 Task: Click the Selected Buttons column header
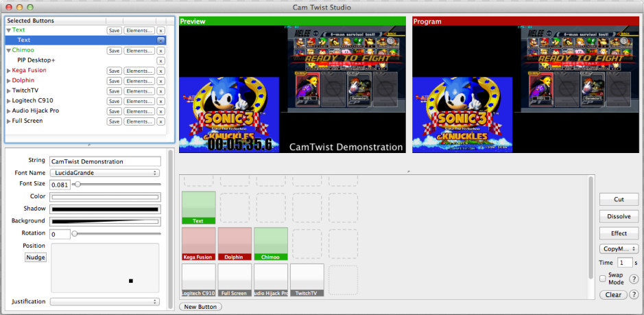coord(56,21)
